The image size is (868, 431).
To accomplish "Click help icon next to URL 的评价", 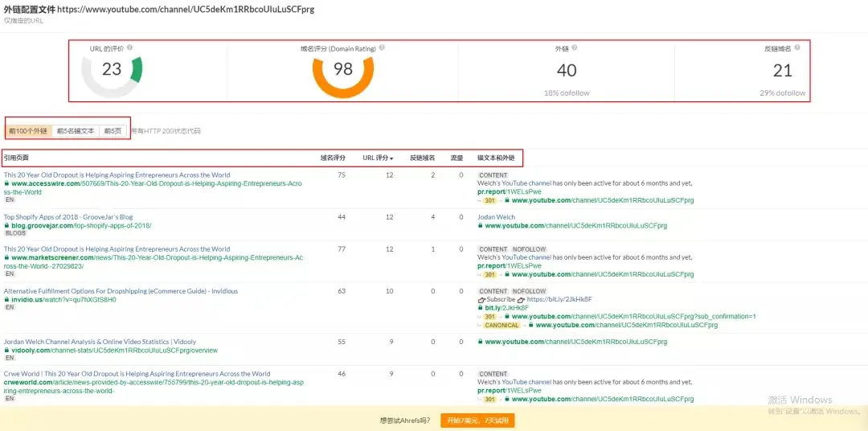I will (129, 48).
